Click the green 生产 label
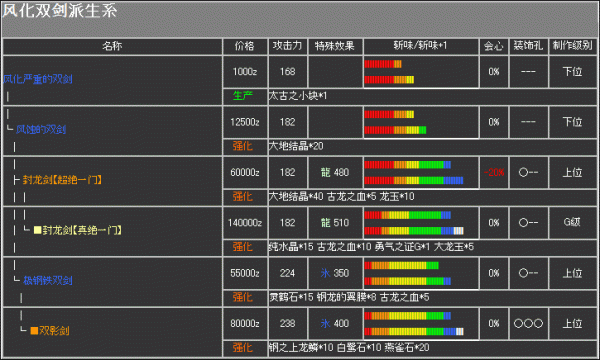Viewport: 600px width, 360px height. pyautogui.click(x=243, y=96)
